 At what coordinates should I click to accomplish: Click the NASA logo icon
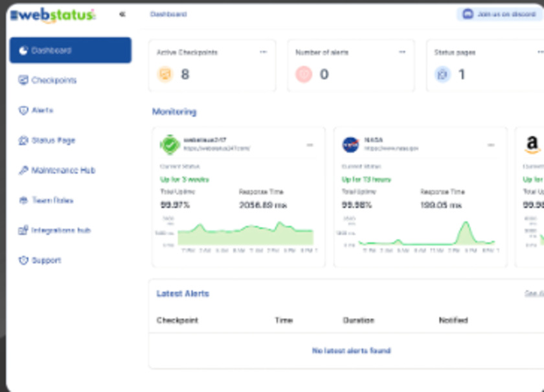pyautogui.click(x=350, y=144)
